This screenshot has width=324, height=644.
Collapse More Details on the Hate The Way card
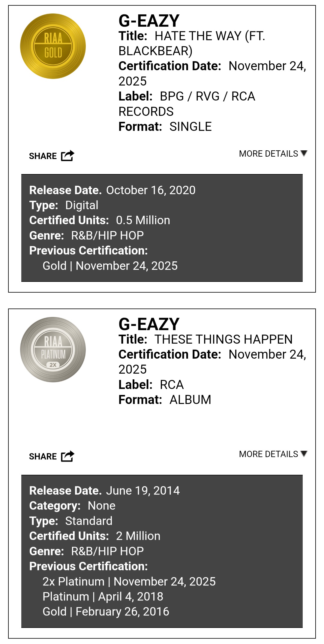(273, 154)
